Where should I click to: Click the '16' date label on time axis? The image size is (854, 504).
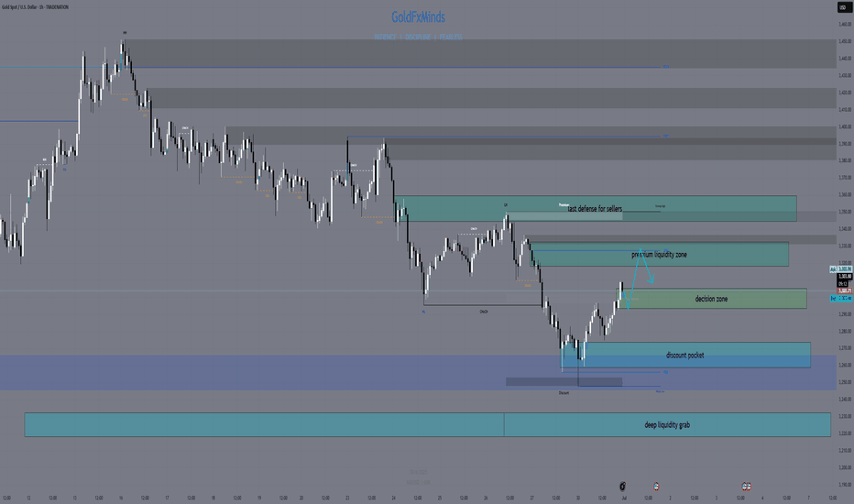pyautogui.click(x=121, y=498)
